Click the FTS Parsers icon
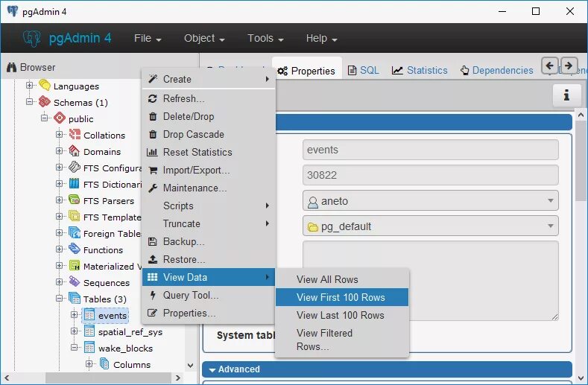This screenshot has width=588, height=385. tap(75, 200)
